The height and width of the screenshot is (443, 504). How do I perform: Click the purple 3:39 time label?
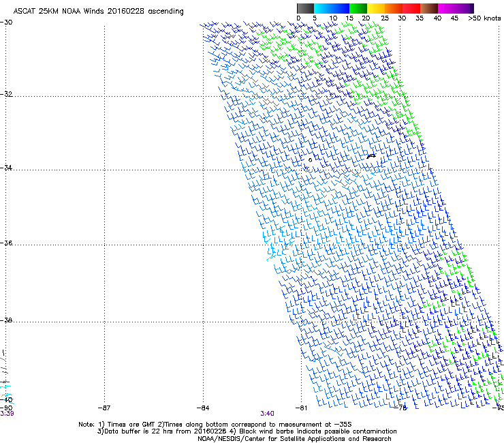coord(7,414)
